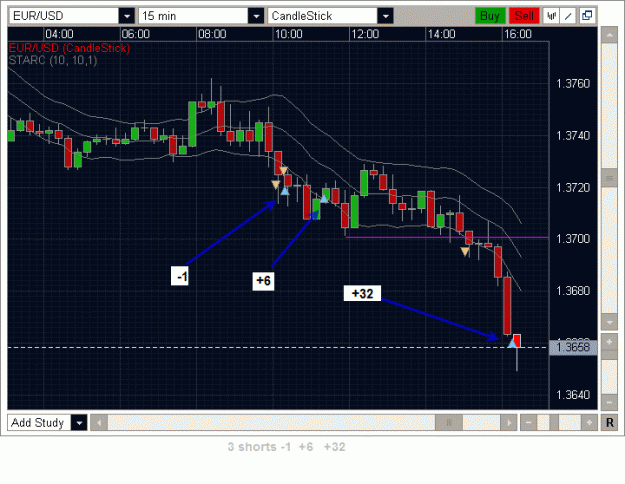
Task: Click the R reset button
Action: [609, 423]
